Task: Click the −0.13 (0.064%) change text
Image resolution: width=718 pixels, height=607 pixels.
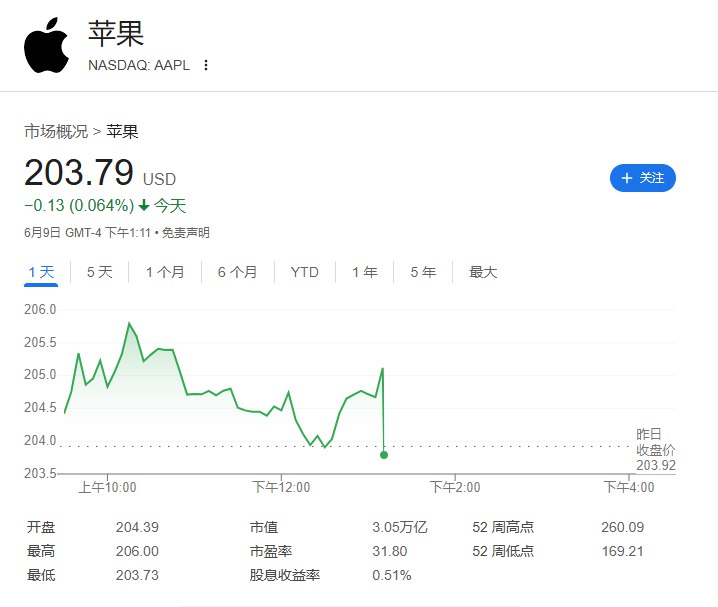Action: click(x=79, y=206)
